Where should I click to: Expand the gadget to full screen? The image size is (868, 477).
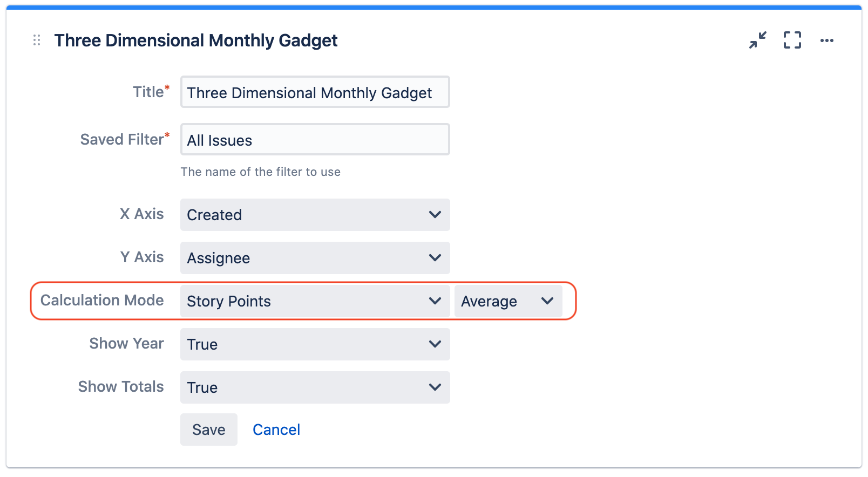point(792,40)
